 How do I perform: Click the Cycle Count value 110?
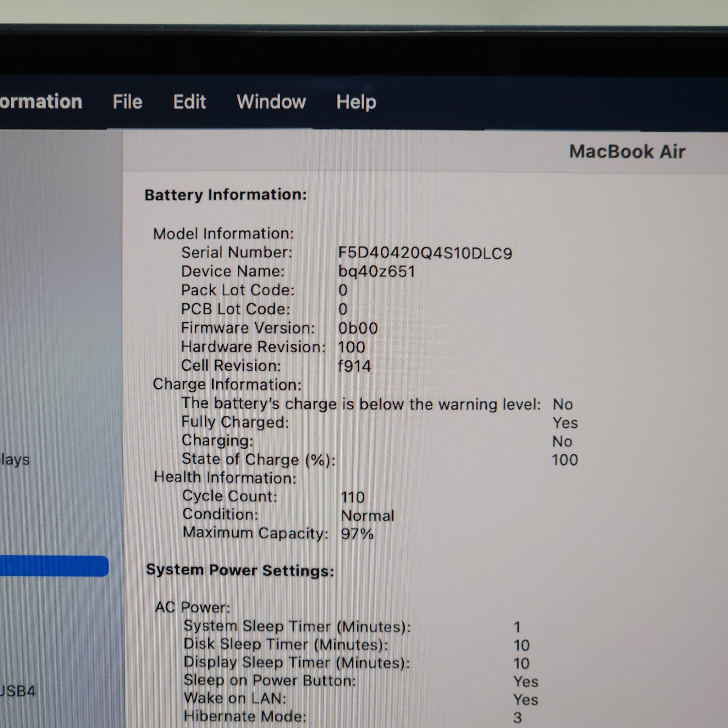click(353, 497)
